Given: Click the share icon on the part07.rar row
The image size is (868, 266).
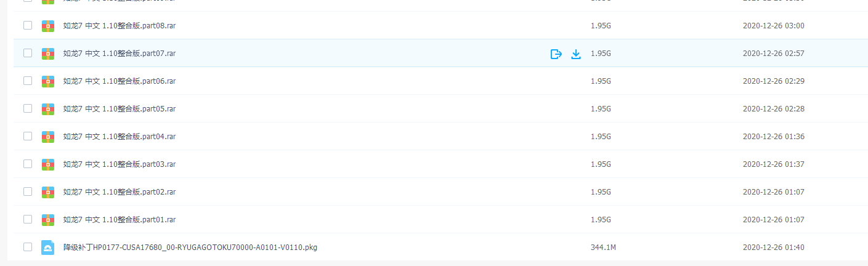Looking at the screenshot, I should (x=556, y=54).
